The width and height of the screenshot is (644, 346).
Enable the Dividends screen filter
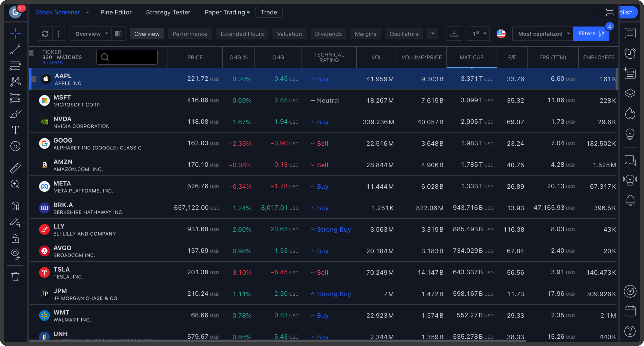[x=328, y=33]
